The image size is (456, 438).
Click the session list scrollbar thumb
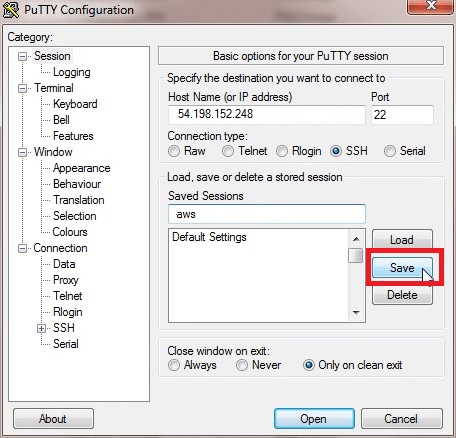coord(356,255)
